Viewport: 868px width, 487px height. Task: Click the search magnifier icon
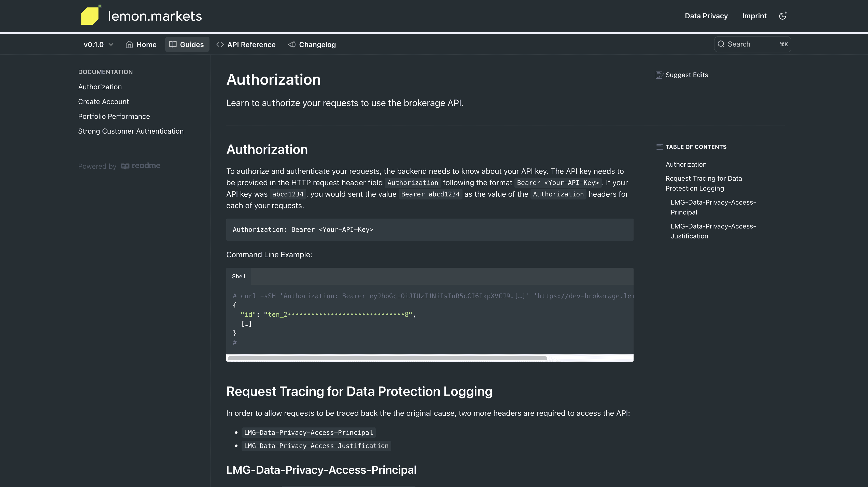click(x=721, y=44)
